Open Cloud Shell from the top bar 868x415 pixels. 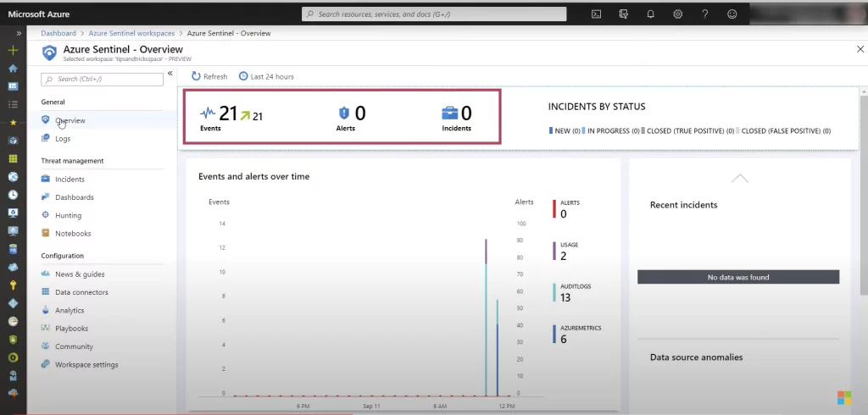[x=597, y=14]
